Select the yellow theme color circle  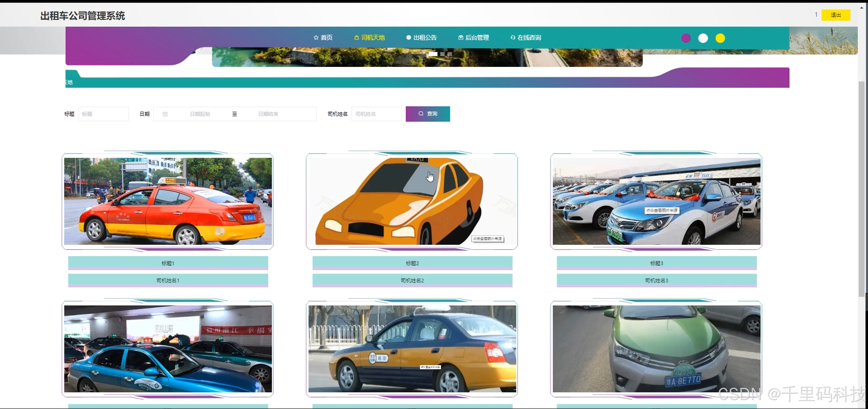[x=720, y=38]
